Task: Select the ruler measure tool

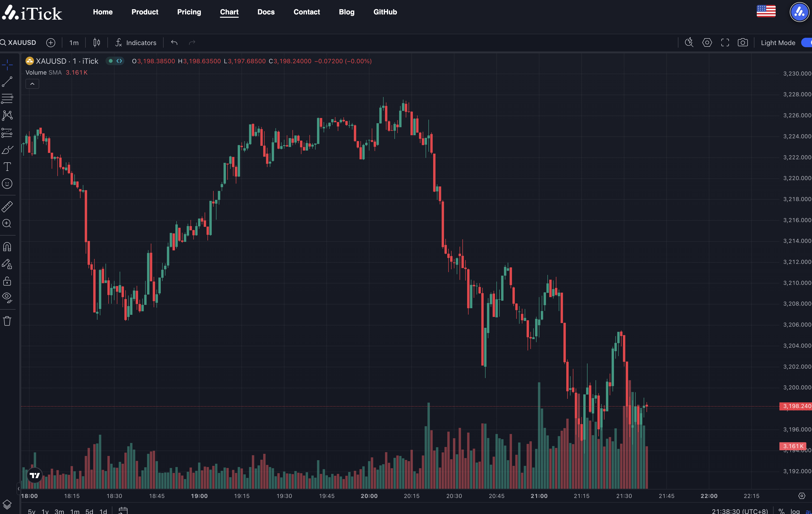Action: click(7, 206)
